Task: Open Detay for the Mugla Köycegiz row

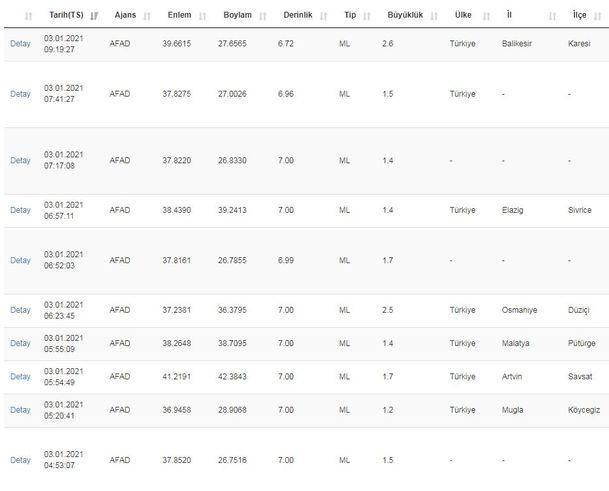Action: tap(20, 410)
